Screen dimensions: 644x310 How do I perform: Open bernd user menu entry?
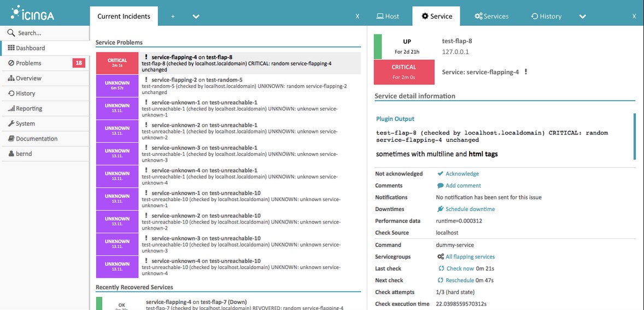45,154
